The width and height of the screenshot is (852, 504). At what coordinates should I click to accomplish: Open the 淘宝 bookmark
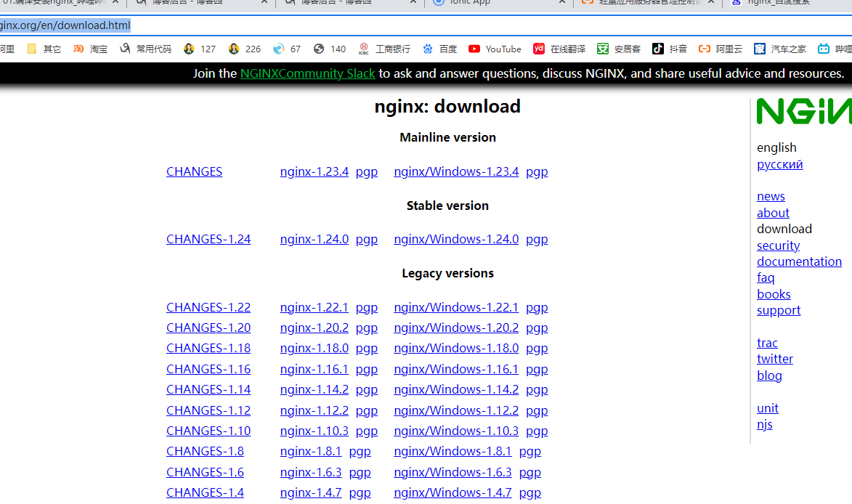point(90,49)
